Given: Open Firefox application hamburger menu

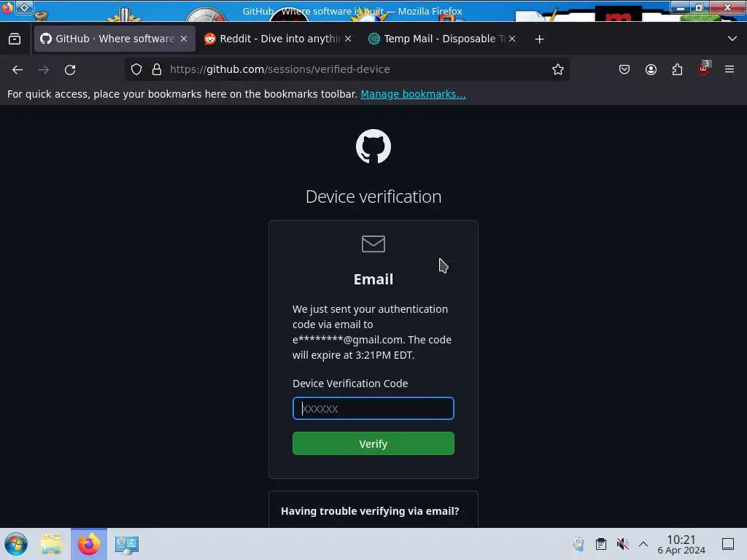Looking at the screenshot, I should click(x=729, y=69).
